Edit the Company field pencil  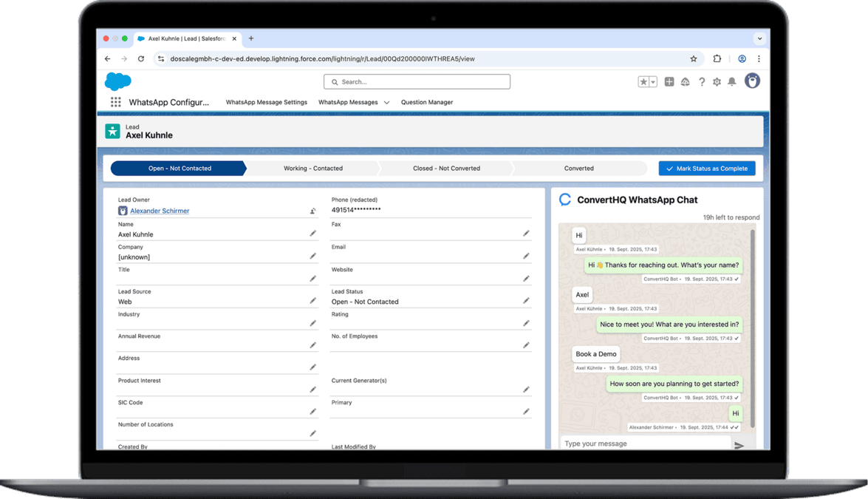312,256
